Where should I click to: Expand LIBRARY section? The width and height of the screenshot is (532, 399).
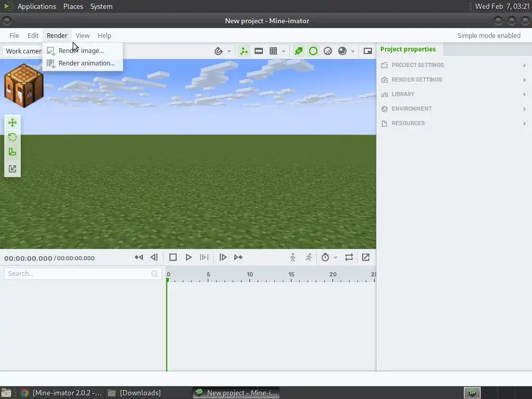(454, 95)
